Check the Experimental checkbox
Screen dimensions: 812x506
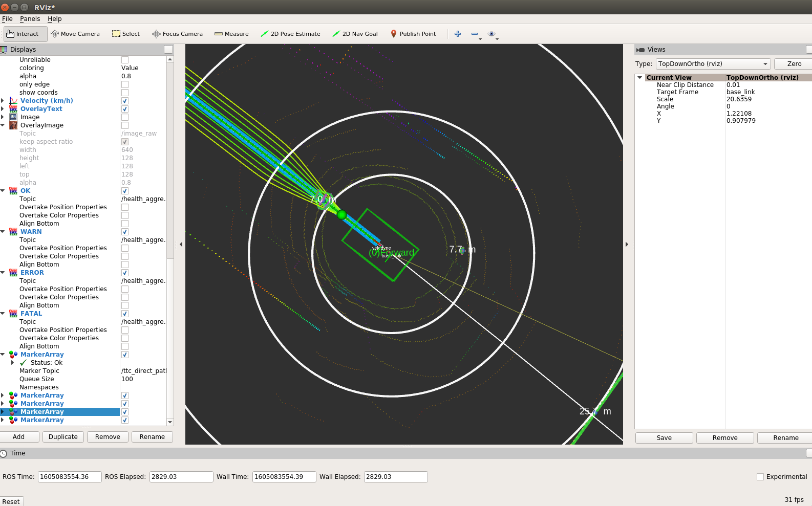point(760,477)
